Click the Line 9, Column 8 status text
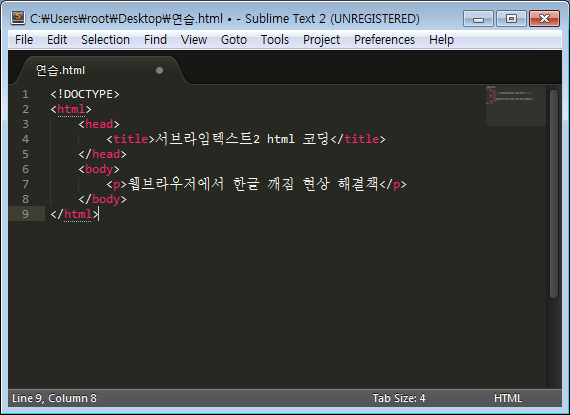Viewport: 570px width, 415px height. click(x=54, y=398)
